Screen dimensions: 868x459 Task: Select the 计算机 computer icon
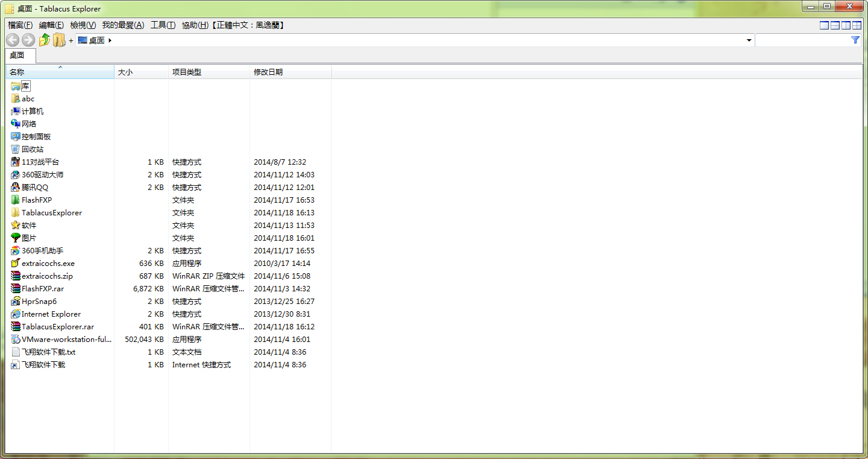pos(16,111)
